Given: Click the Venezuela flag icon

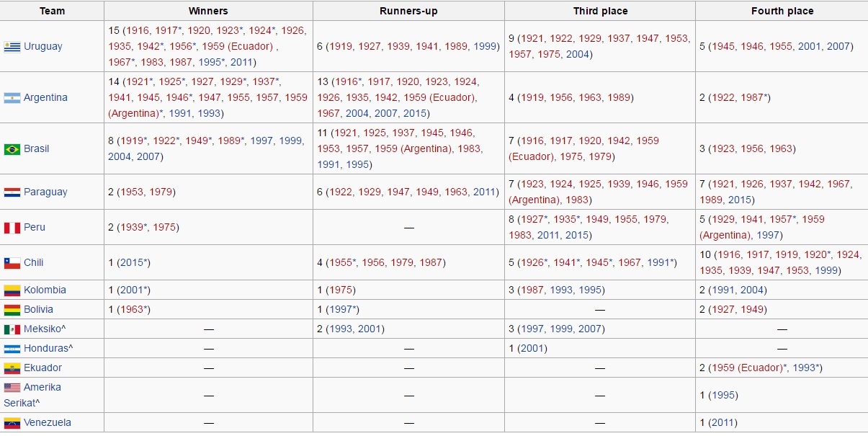Looking at the screenshot, I should click(x=12, y=423).
